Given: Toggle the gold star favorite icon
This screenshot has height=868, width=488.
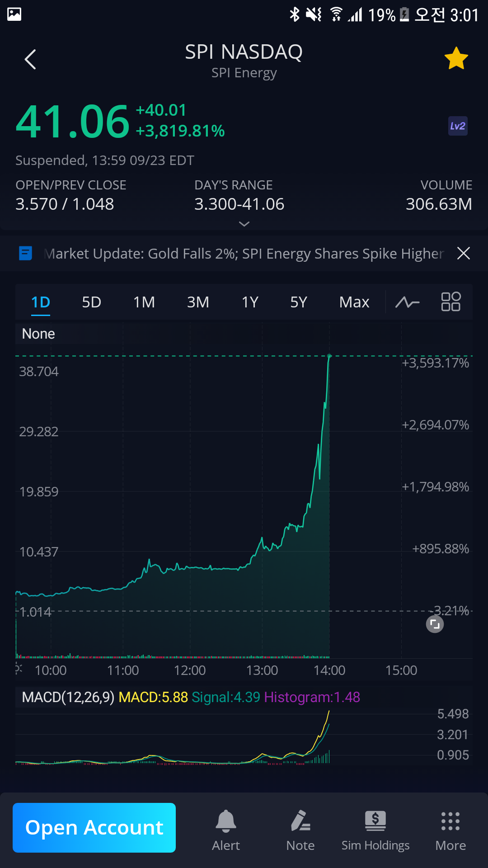Looking at the screenshot, I should tap(456, 59).
